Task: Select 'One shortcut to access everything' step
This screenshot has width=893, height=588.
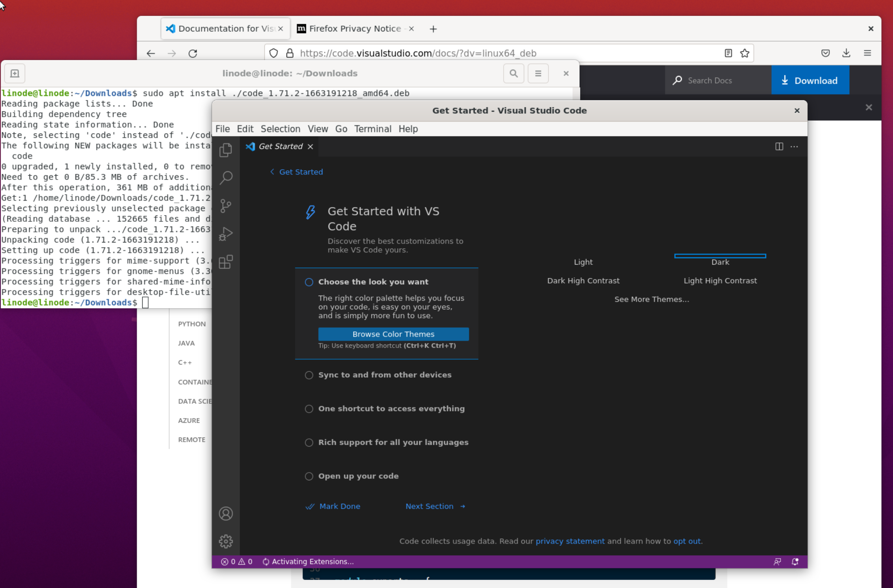Action: coord(391,409)
